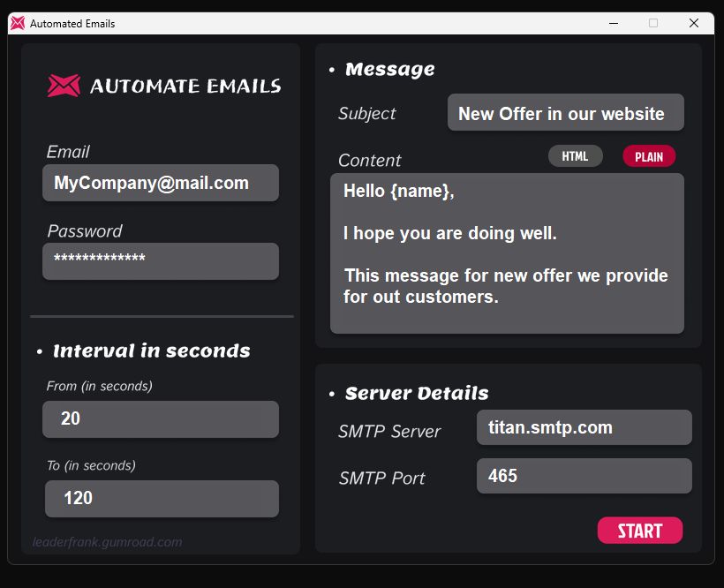Click inside the message Content box
Screen dimensions: 724x588
[507, 254]
